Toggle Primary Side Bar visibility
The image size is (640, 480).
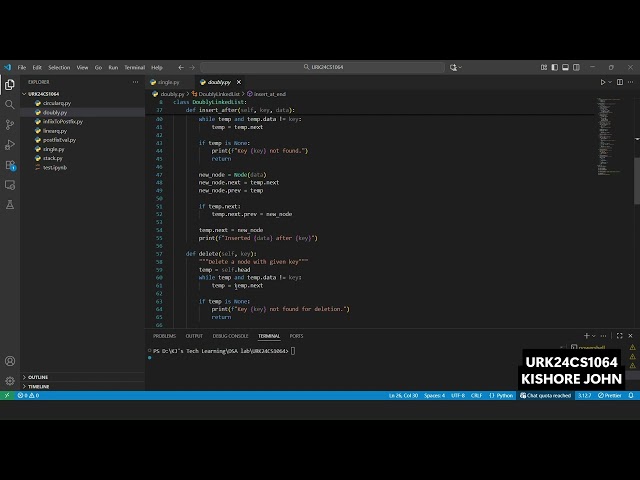click(554, 67)
